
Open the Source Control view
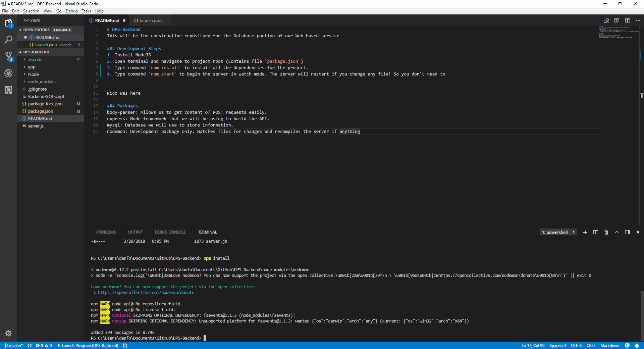pos(8,56)
